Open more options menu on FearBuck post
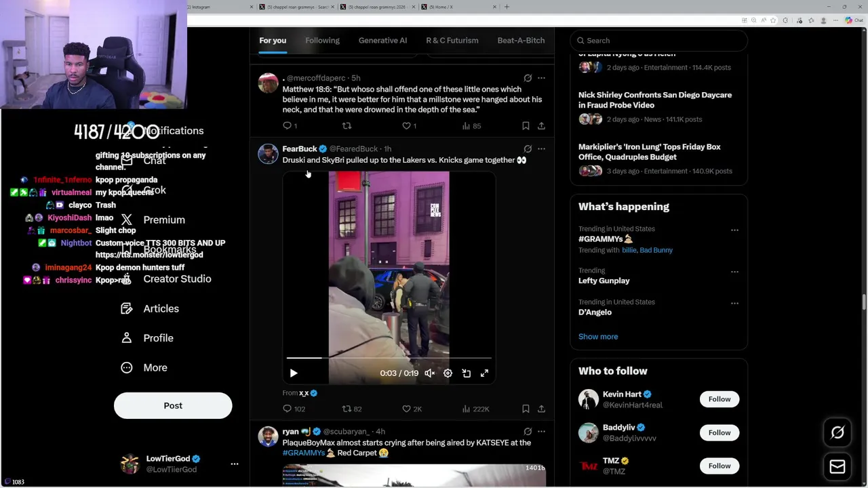 [541, 148]
